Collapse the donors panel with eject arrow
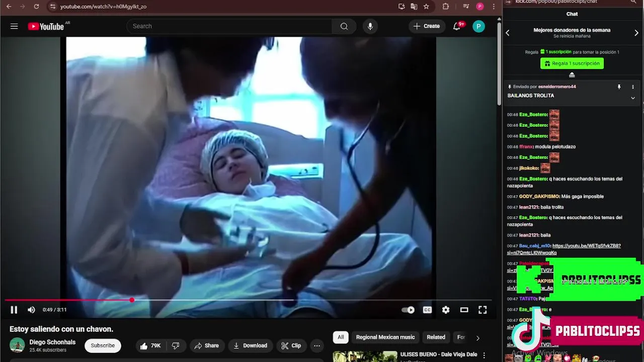This screenshot has height=362, width=644. point(572,75)
